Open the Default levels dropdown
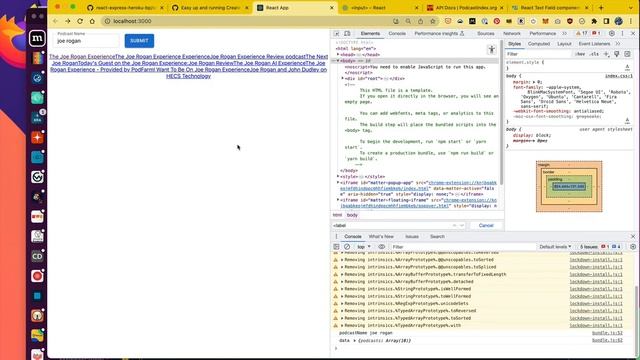 (555, 247)
